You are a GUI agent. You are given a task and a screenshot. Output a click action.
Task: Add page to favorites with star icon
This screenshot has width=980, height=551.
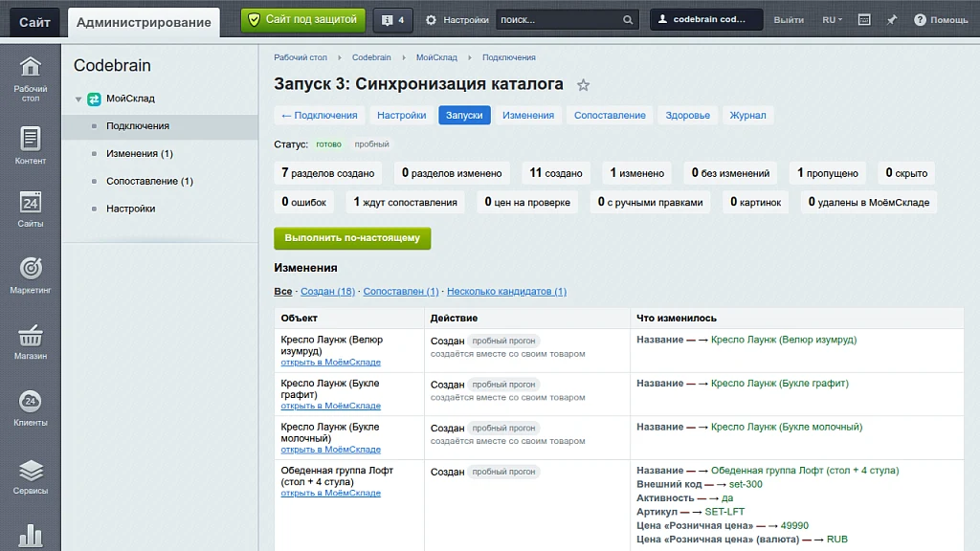pos(583,85)
